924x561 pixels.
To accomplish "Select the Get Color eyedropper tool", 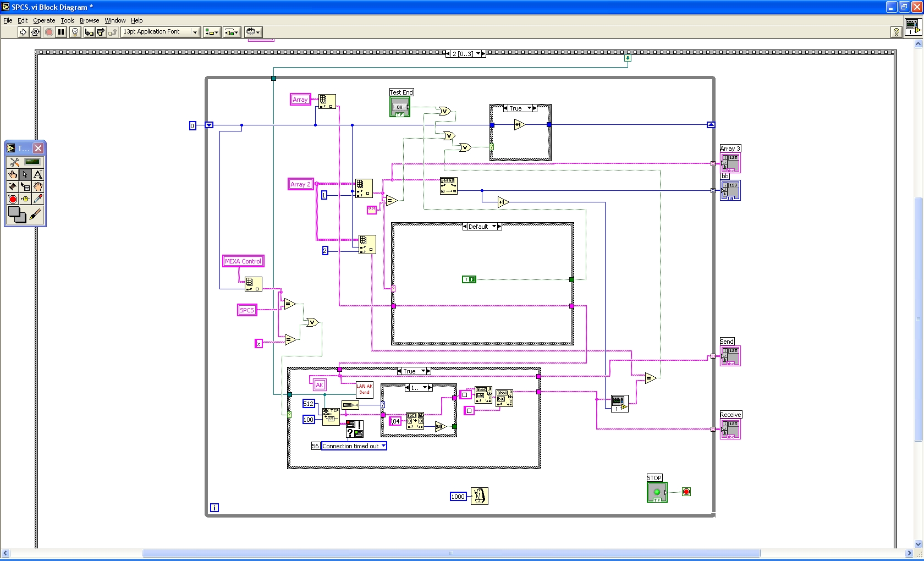I will [38, 199].
